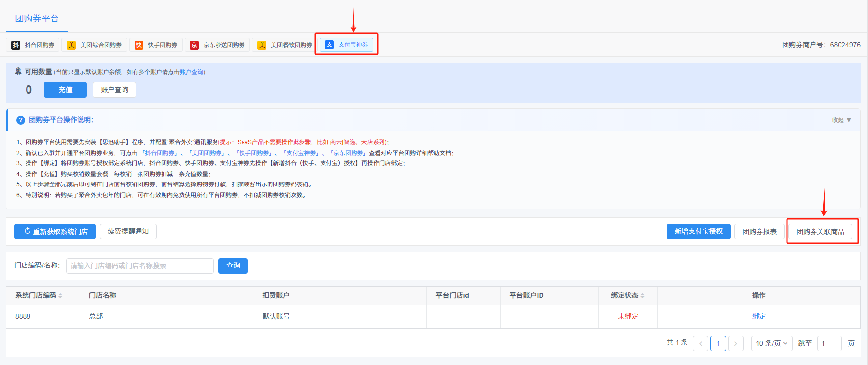The image size is (868, 365).
Task: Open the 美团餐饮团购券 tab
Action: click(285, 45)
